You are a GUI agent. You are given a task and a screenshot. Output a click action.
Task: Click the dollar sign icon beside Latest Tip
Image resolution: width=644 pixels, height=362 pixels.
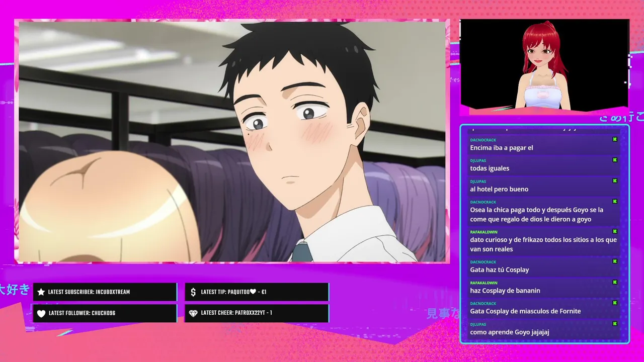193,292
